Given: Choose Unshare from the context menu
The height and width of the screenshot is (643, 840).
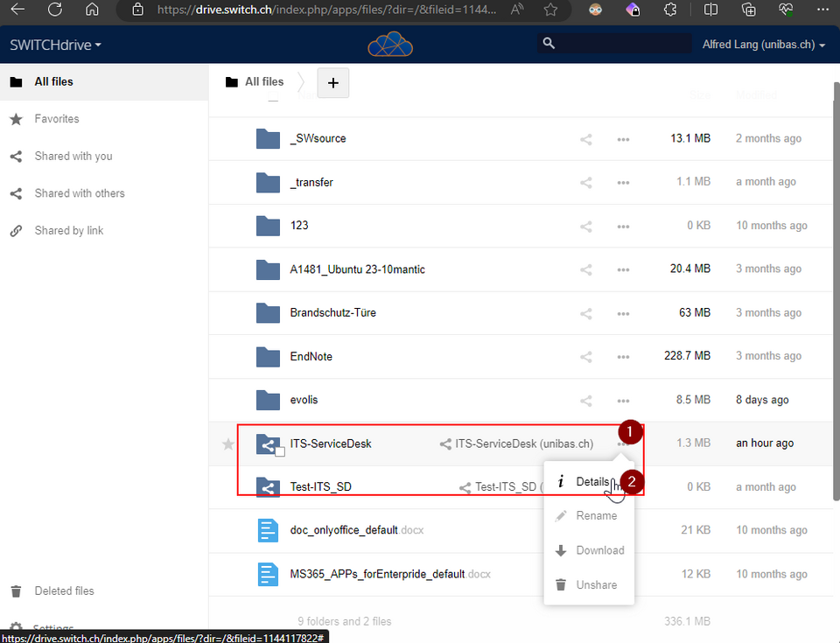Looking at the screenshot, I should tap(589, 584).
